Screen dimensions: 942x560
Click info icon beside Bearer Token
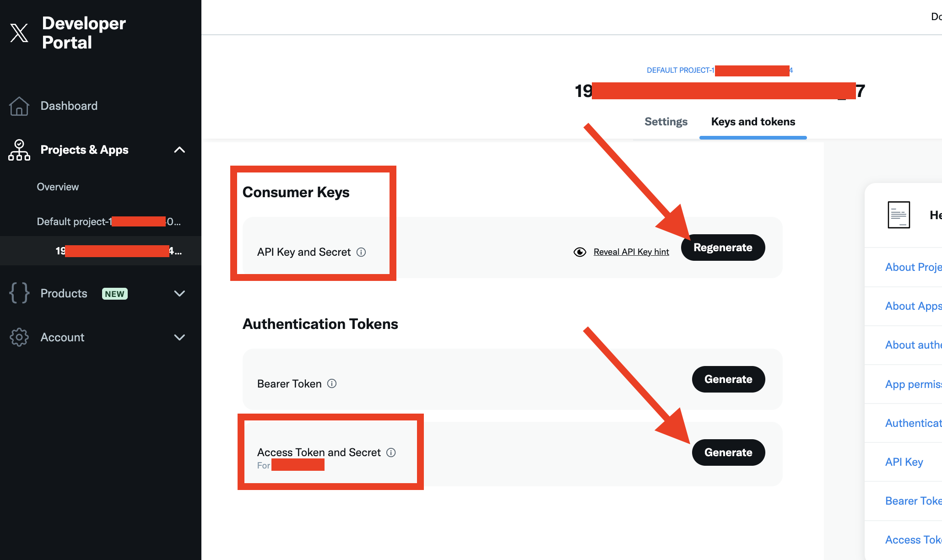click(332, 383)
